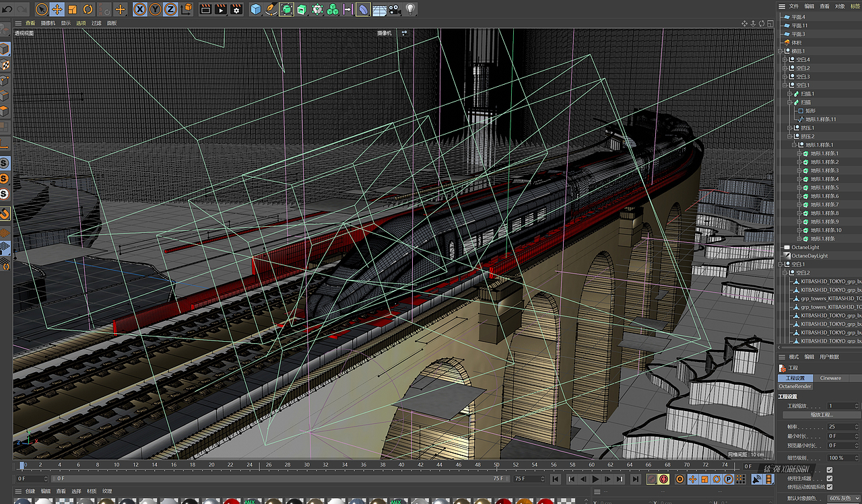Click the Subdivision Surface generator icon

(286, 9)
